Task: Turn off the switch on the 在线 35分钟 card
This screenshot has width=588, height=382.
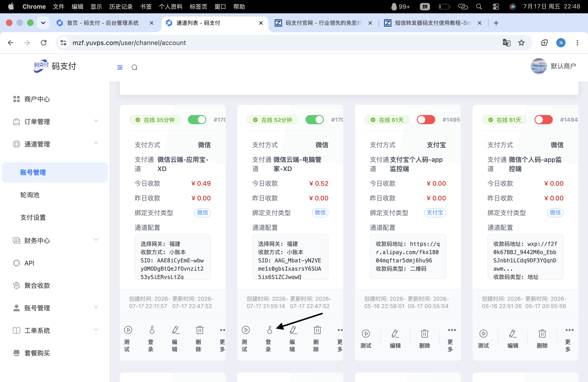Action: 197,120
